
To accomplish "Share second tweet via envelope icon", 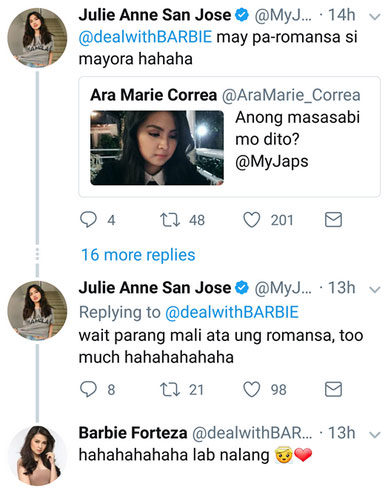I will coord(333,389).
